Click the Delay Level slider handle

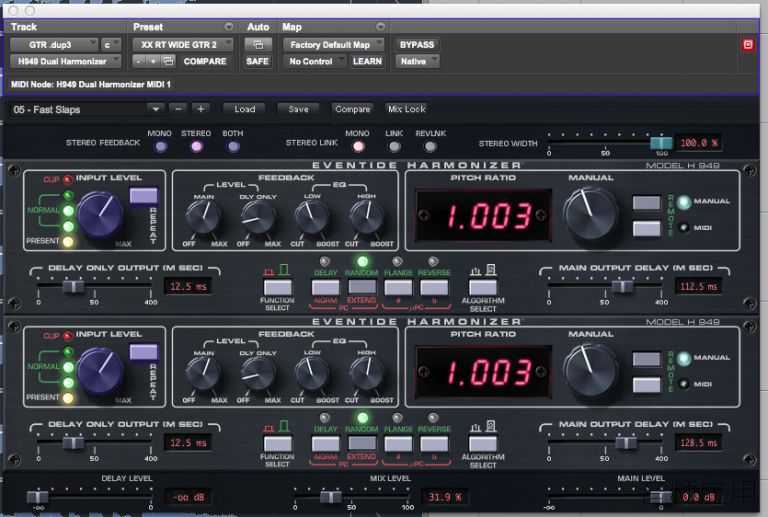[x=37, y=497]
